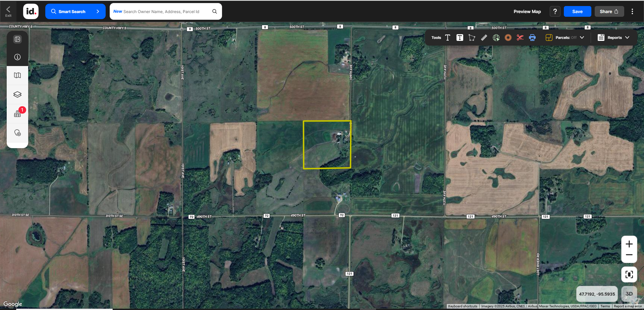Select the ruler measure tool

484,38
